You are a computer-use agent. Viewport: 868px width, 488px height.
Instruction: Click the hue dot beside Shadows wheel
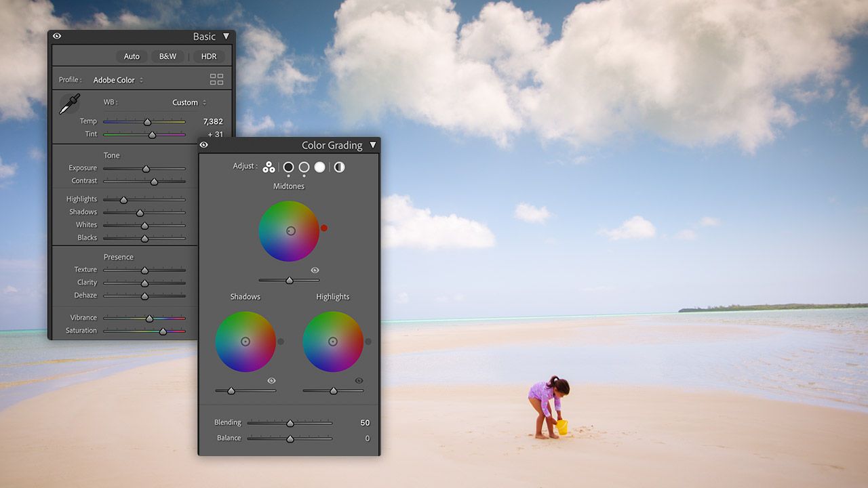(281, 342)
